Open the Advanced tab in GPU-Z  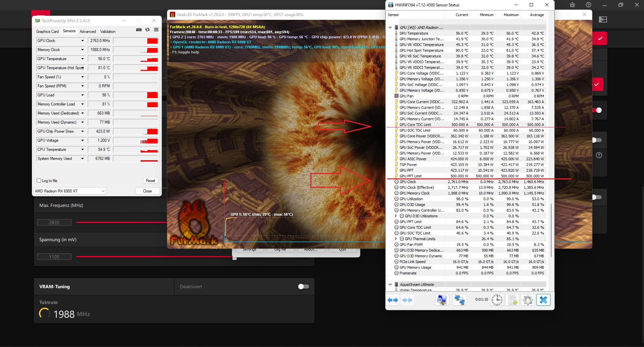[x=88, y=31]
